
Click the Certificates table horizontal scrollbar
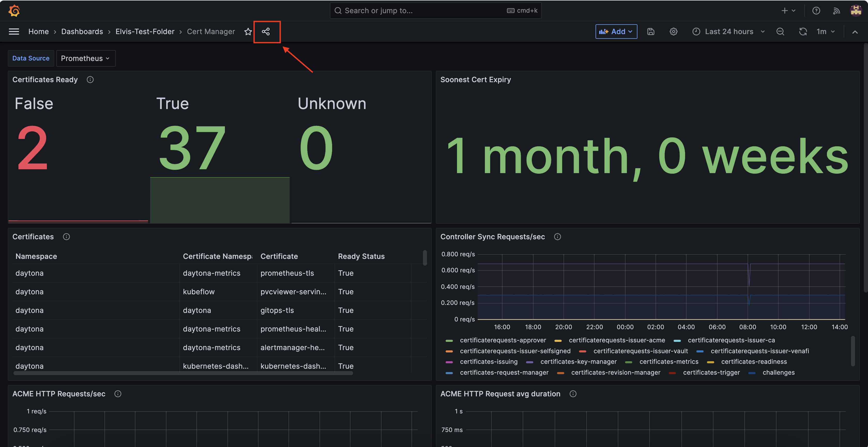[x=183, y=373]
